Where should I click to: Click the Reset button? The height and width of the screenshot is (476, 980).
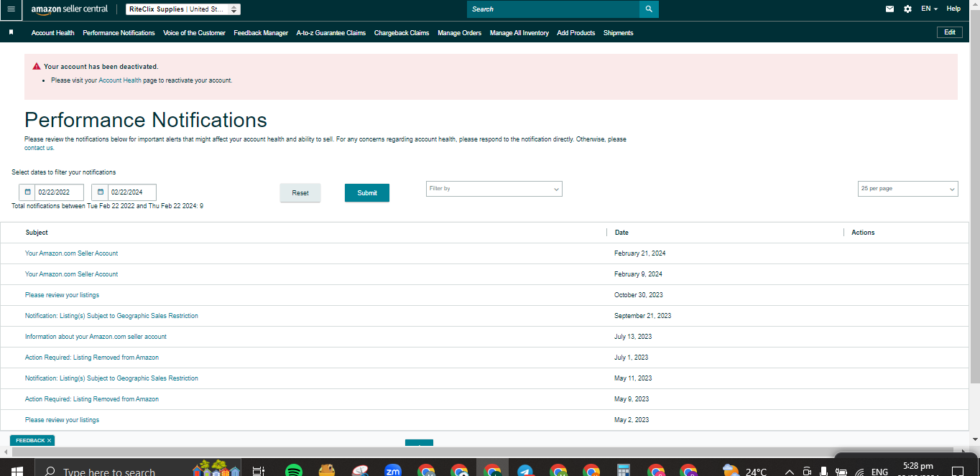coord(300,192)
